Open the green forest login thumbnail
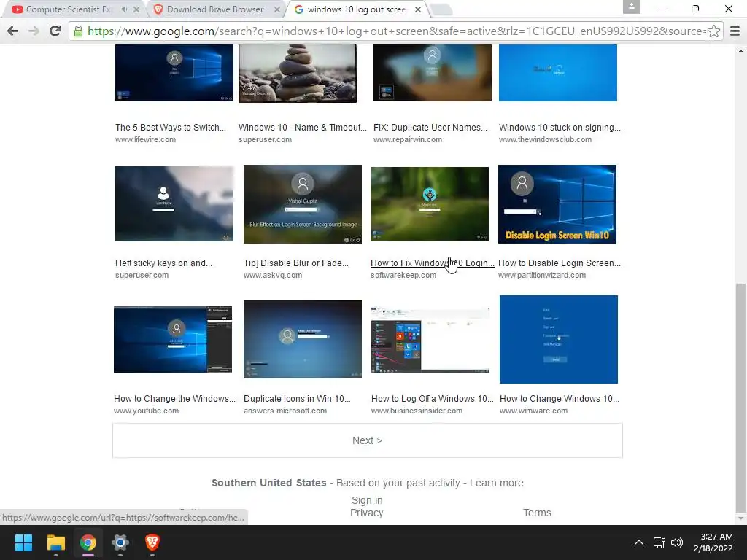747x560 pixels. pos(430,204)
